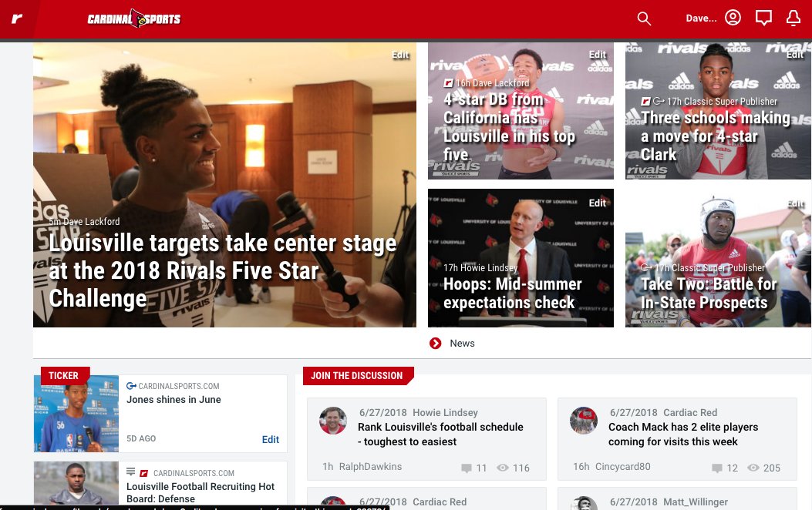The height and width of the screenshot is (510, 812).
Task: Click Cincycard80 username in discussion
Action: click(622, 467)
